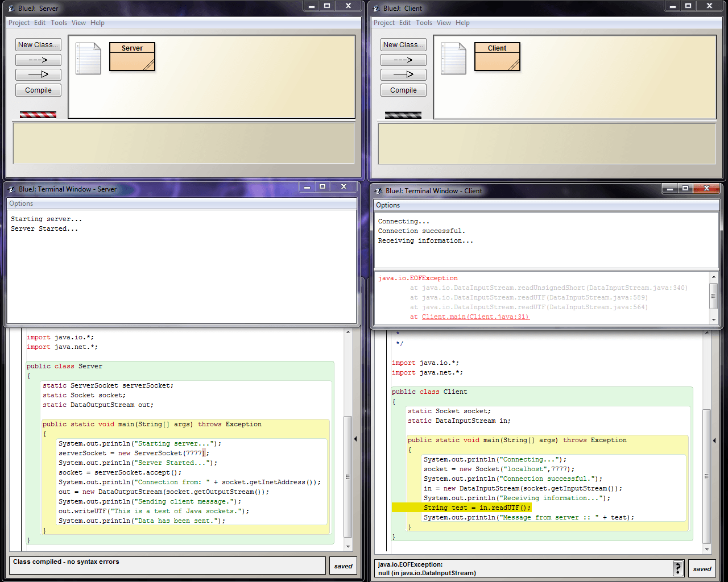The width and height of the screenshot is (728, 582).
Task: Click 'Class compiled - no syntax errors' status message
Action: (x=66, y=562)
